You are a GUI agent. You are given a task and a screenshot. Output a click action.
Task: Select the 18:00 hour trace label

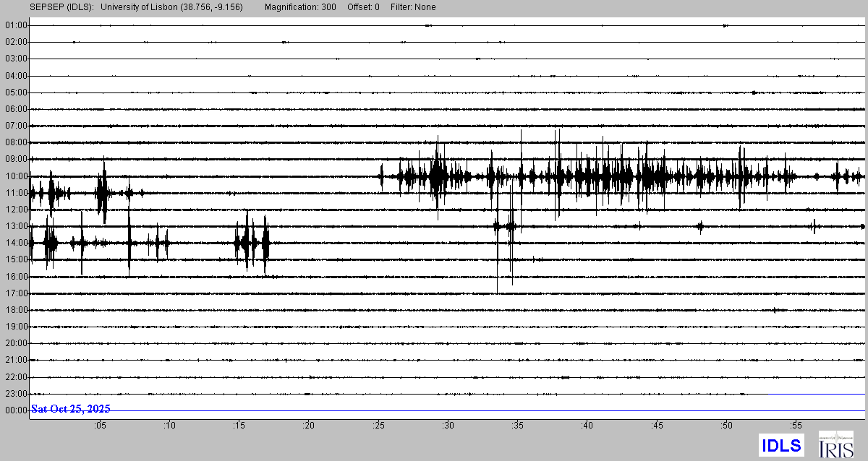click(x=16, y=310)
